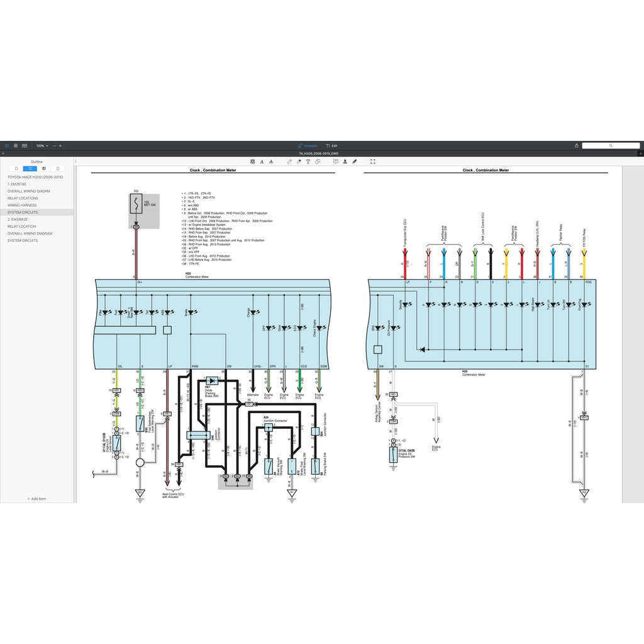Click the stamp tool icon
The width and height of the screenshot is (644, 644).
(x=345, y=162)
